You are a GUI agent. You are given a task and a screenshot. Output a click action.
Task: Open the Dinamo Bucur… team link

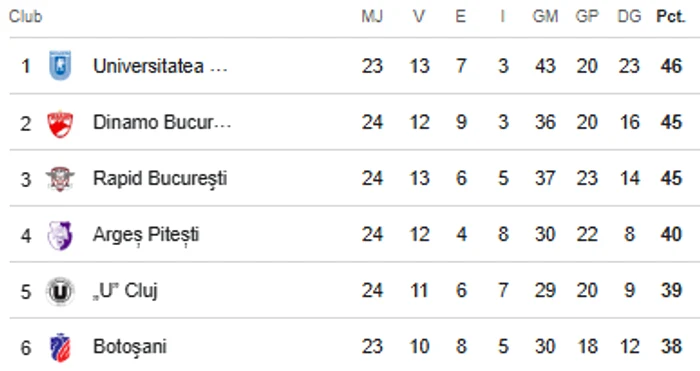click(x=162, y=122)
